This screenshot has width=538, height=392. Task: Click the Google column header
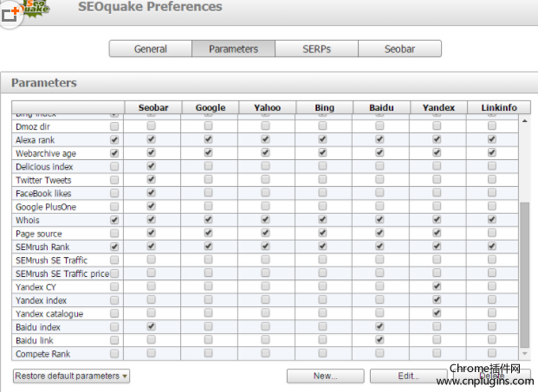(x=211, y=107)
